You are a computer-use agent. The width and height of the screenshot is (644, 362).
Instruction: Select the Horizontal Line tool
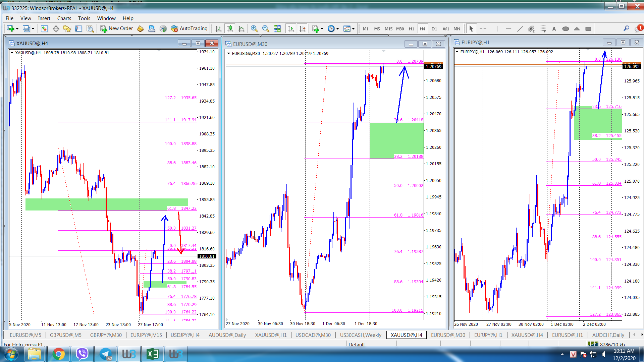(508, 29)
